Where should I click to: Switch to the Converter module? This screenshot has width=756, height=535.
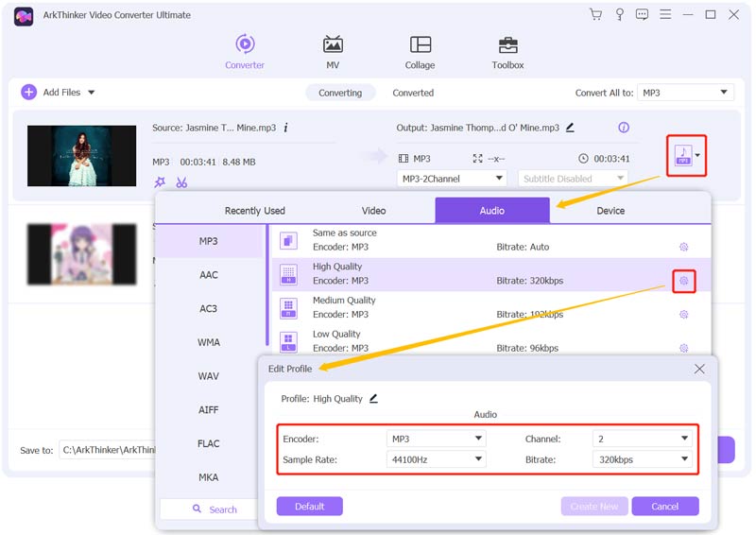245,52
